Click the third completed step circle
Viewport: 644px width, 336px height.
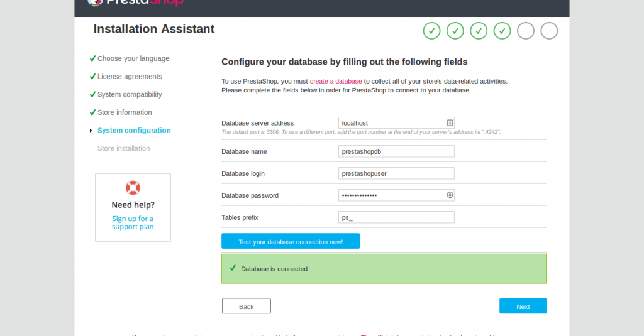[x=479, y=31]
